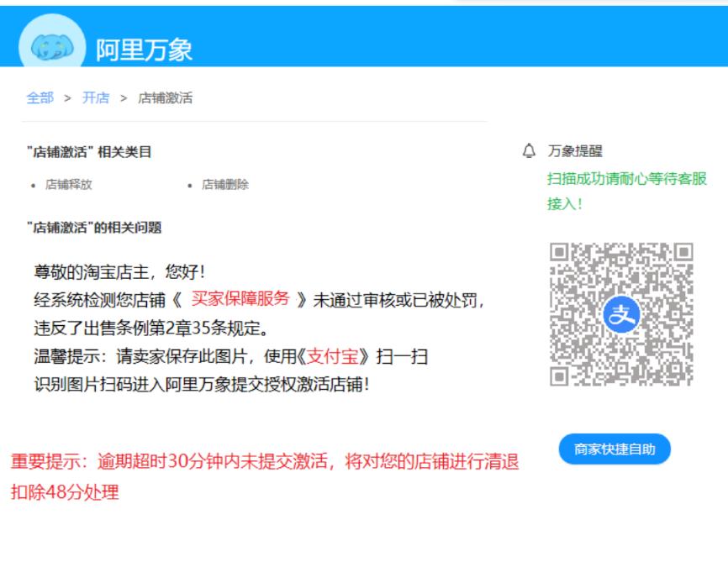Click the Alipay logo inside QR code
Screen dimensions: 728x562
621,315
